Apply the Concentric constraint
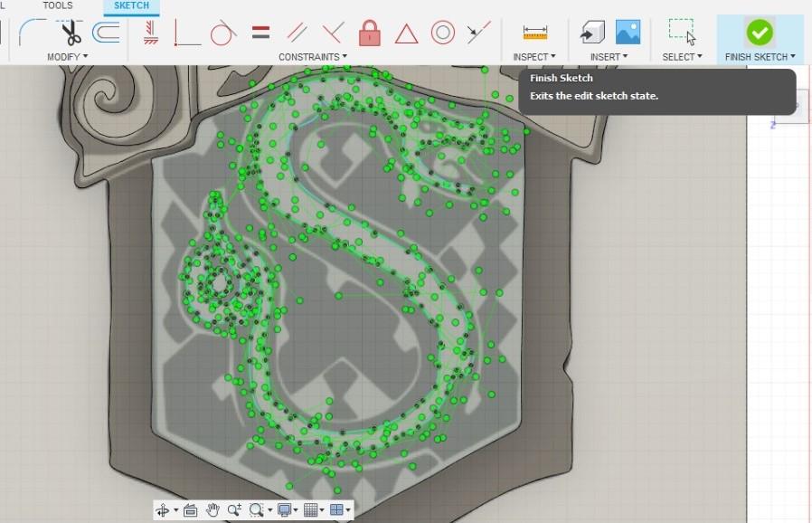The image size is (812, 523). 443,33
